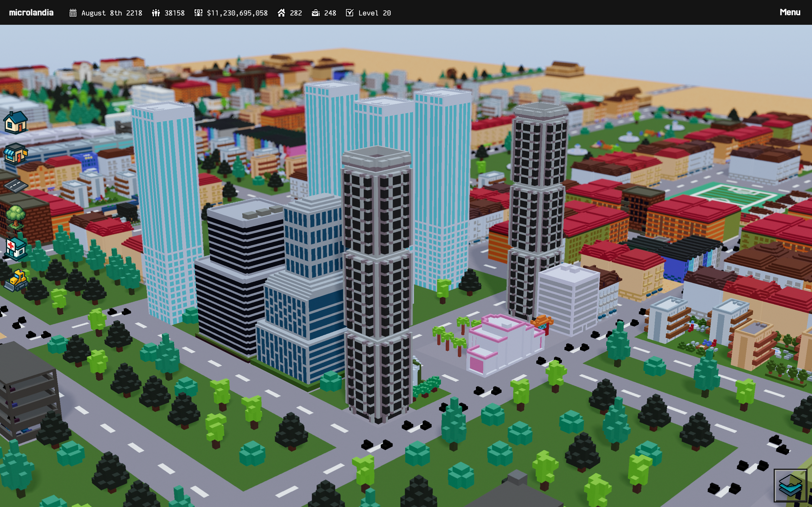Click the $11,230,695,058 balance display
Viewport: 812px width, 507px height.
click(237, 13)
